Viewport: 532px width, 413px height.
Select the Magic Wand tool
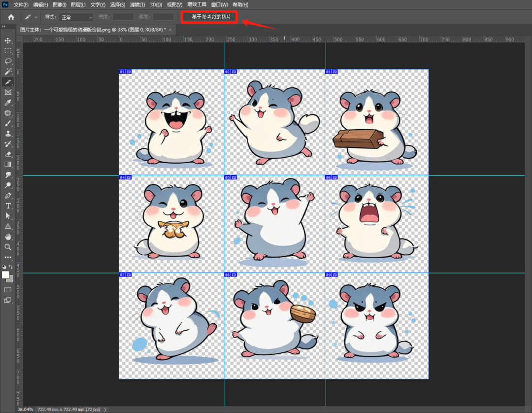(x=8, y=71)
